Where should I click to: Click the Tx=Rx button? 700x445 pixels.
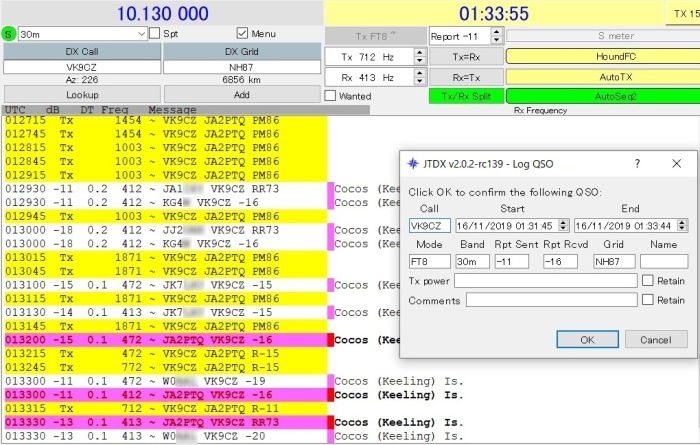point(466,57)
